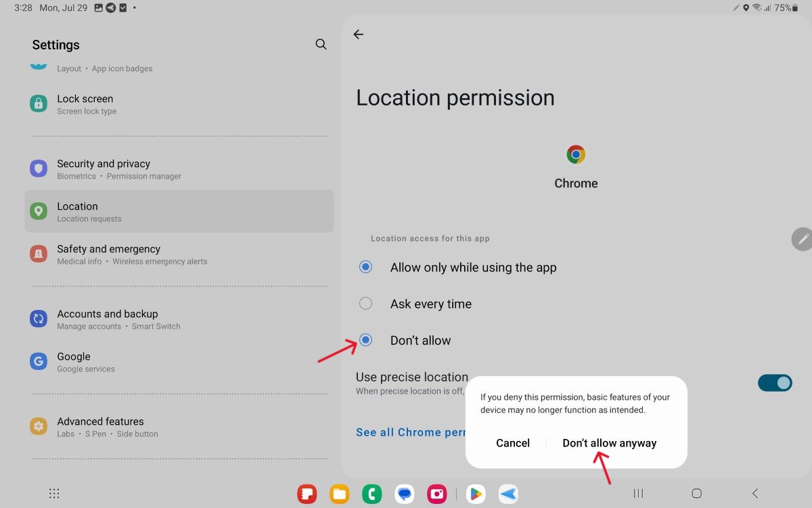
Task: Launch the Google Play Store
Action: click(x=476, y=494)
